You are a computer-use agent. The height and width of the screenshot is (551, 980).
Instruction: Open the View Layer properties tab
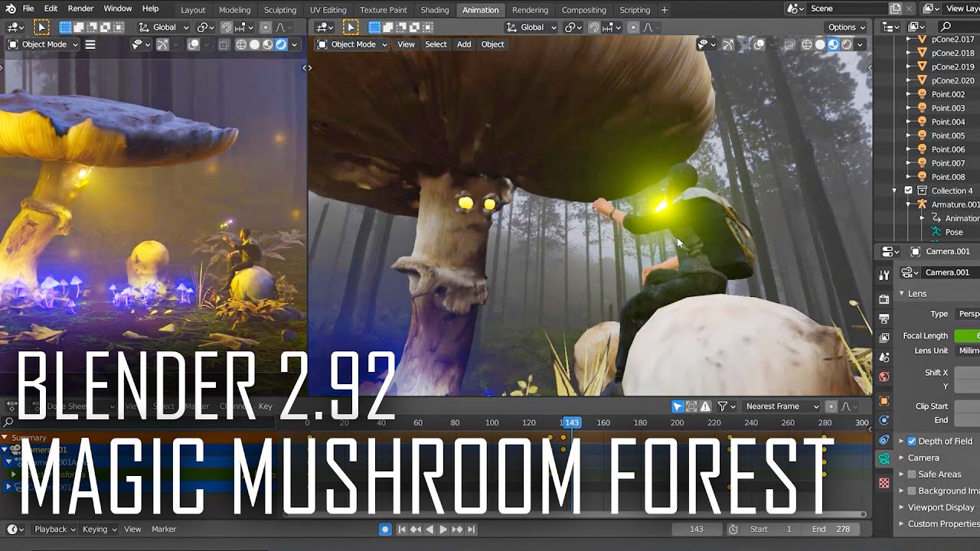884,337
